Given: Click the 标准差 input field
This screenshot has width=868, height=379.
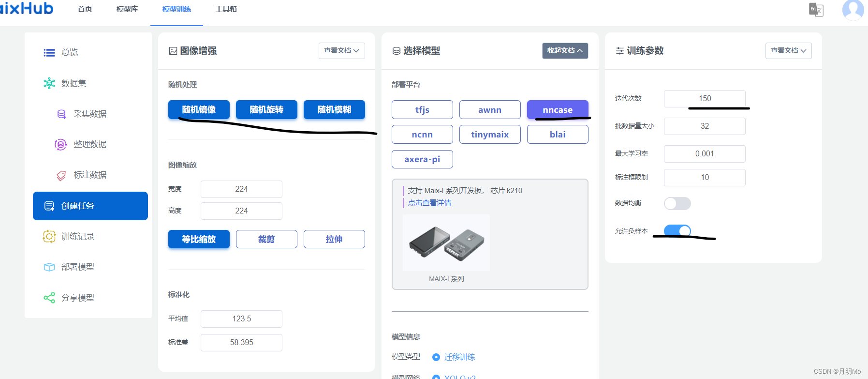Looking at the screenshot, I should [241, 343].
